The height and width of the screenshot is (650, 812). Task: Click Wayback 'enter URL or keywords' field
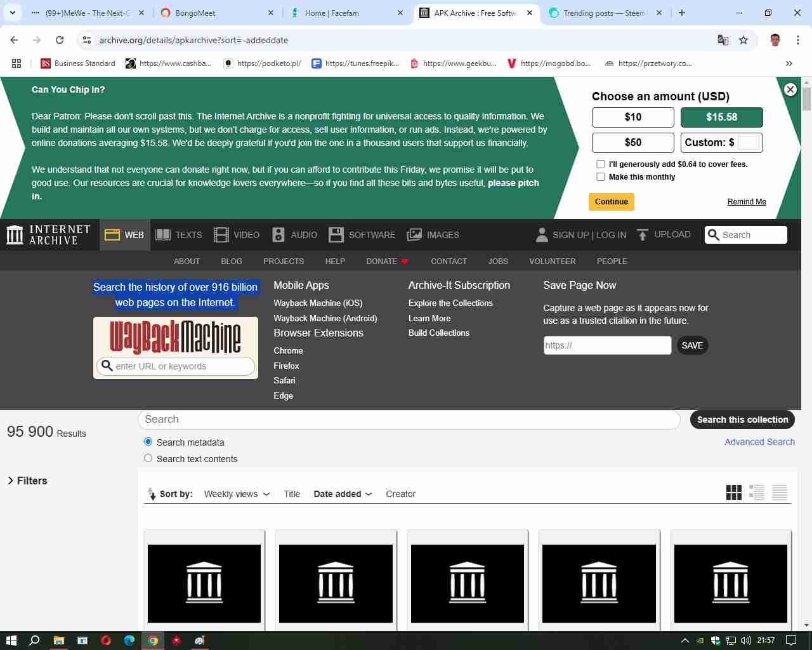tap(176, 366)
